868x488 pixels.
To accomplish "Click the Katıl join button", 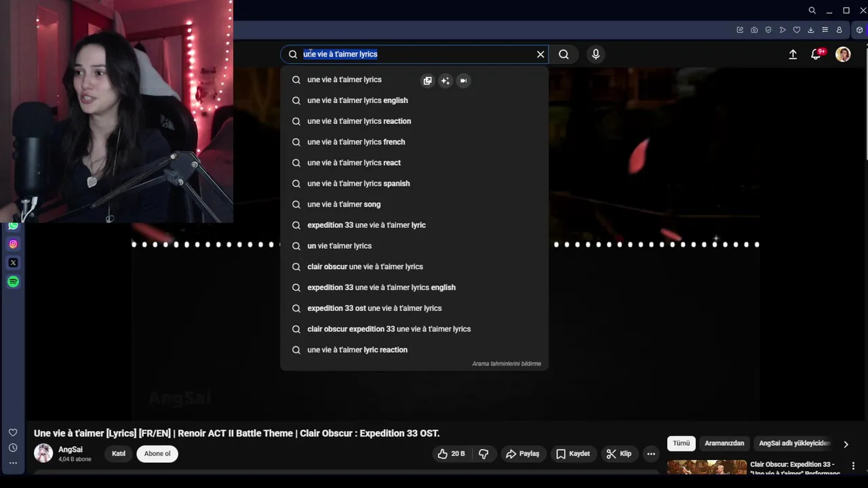I will (119, 453).
